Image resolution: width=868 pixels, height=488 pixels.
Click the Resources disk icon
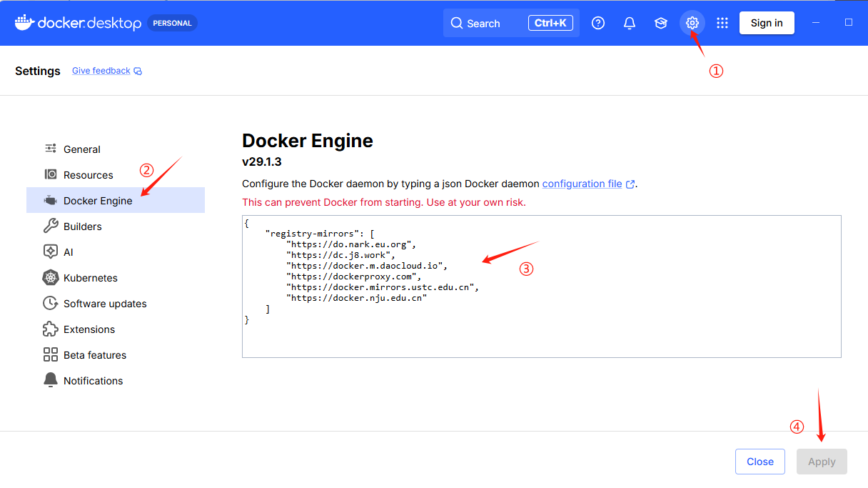51,174
